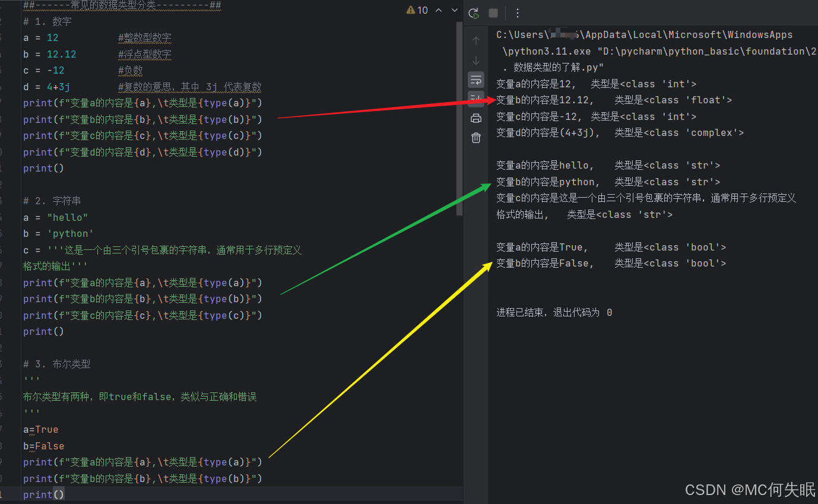Viewport: 818px width, 504px height.
Task: Click output line 变量a的内容是12
Action: (x=597, y=84)
